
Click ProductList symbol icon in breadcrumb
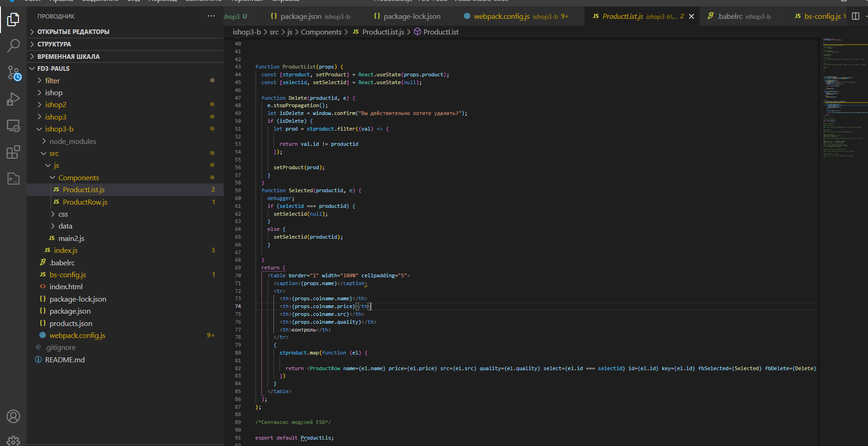(x=417, y=32)
